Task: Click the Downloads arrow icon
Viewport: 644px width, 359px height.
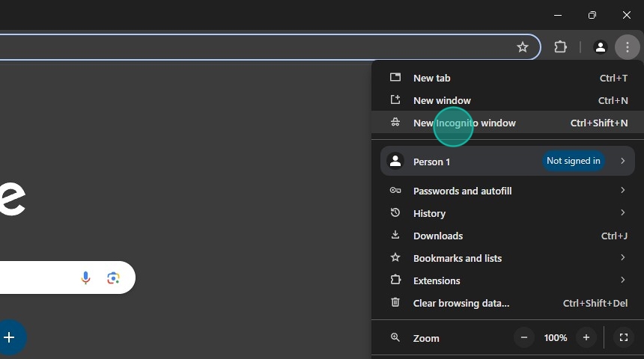Action: pyautogui.click(x=395, y=235)
